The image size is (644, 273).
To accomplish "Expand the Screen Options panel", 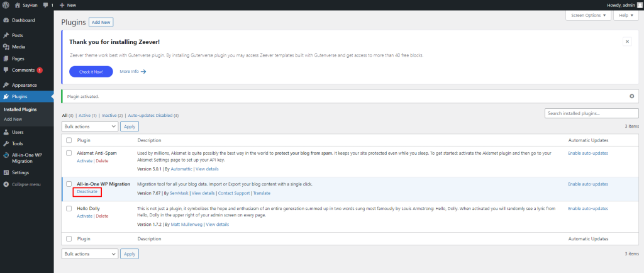I will (x=589, y=15).
